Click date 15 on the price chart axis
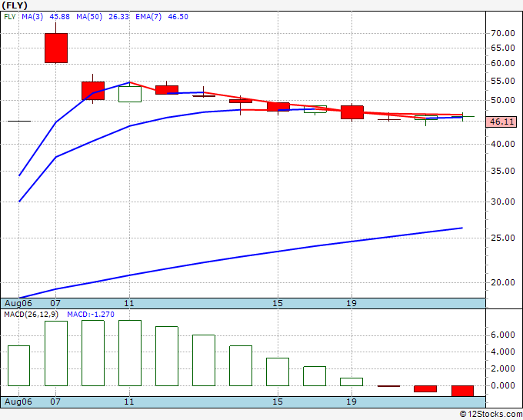Screen dimensions: 523x420 (278, 303)
